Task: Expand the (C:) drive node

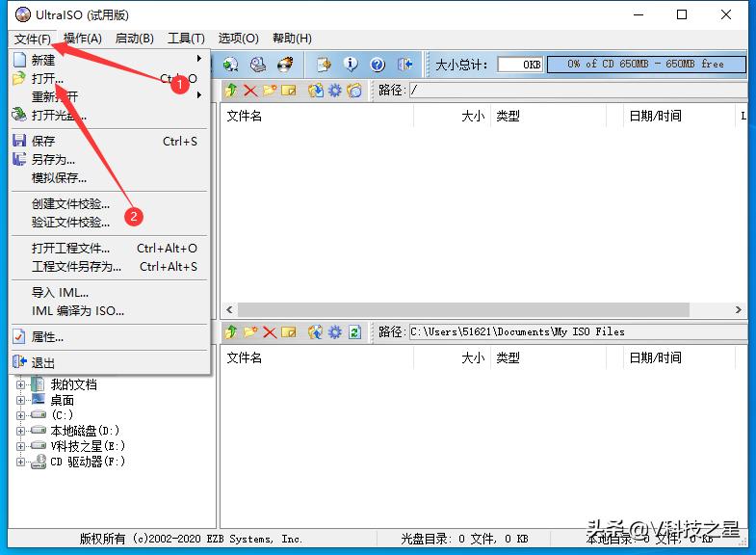Action: 21,415
